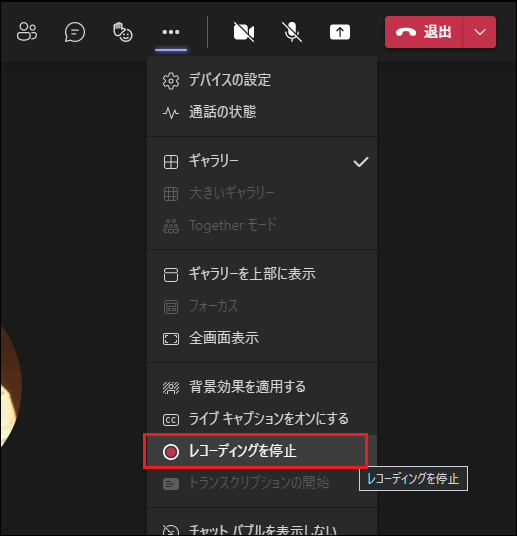Screen dimensions: 517x536
Task: Unmute the microphone
Action: tap(292, 32)
